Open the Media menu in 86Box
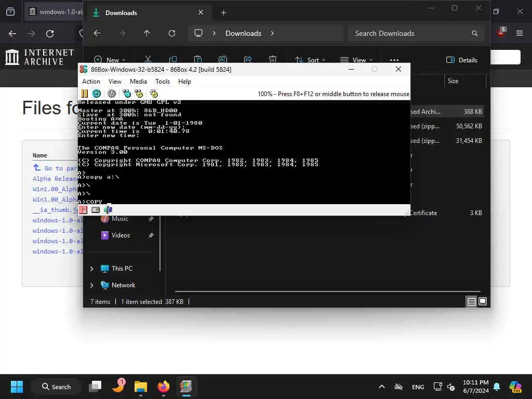The height and width of the screenshot is (399, 532). coord(138,82)
